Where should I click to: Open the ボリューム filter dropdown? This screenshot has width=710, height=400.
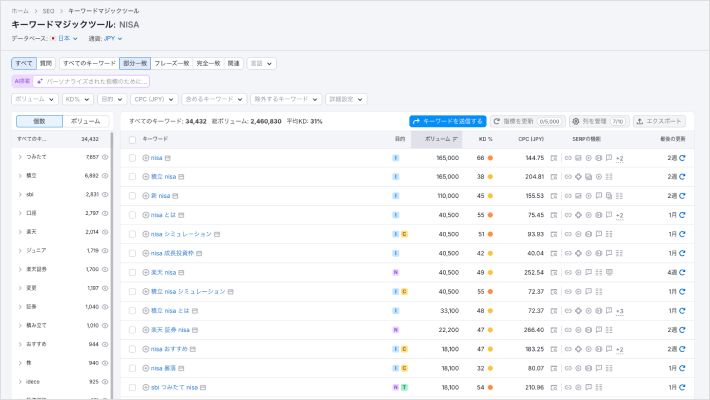pyautogui.click(x=34, y=99)
